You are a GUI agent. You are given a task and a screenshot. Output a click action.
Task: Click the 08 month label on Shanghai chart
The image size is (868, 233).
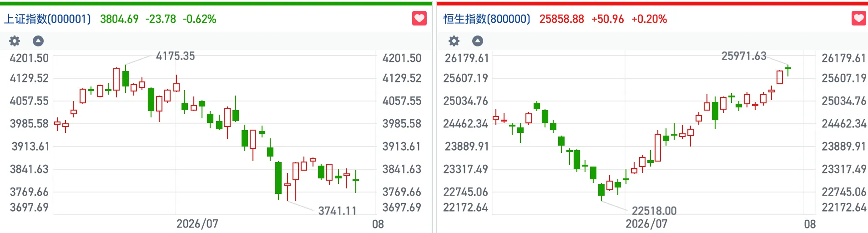(378, 224)
